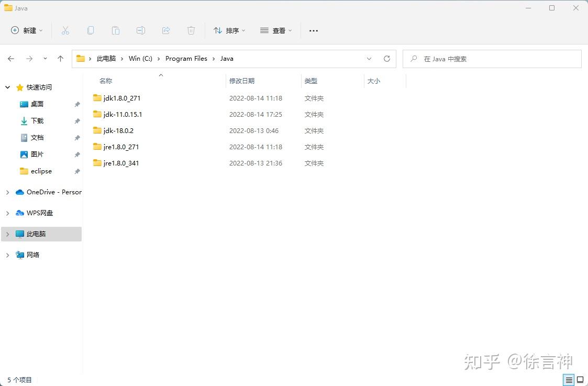Click the Delete icon in the toolbar
Viewport: 588px width, 386px height.
point(191,30)
